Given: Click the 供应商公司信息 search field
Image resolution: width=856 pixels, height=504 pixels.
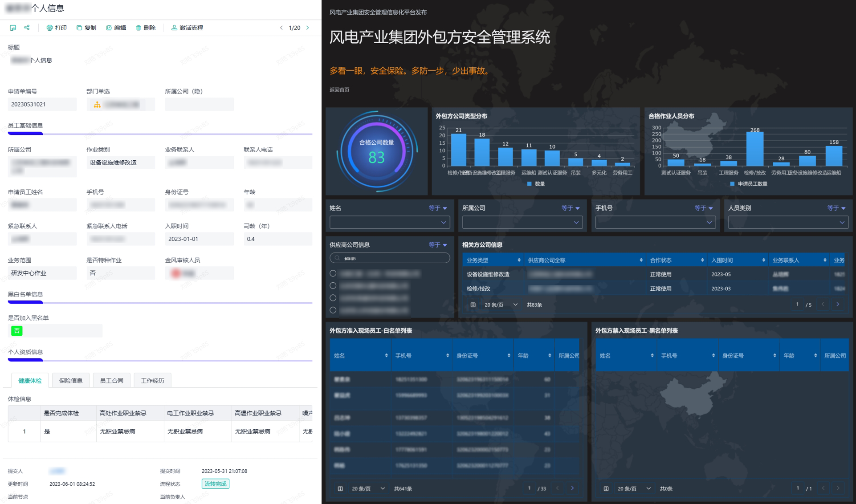Looking at the screenshot, I should [x=390, y=258].
